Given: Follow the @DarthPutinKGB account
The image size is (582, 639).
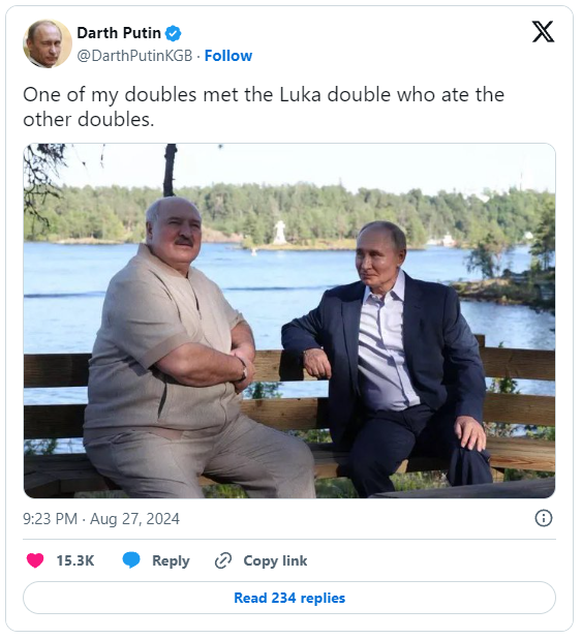Looking at the screenshot, I should tap(228, 56).
